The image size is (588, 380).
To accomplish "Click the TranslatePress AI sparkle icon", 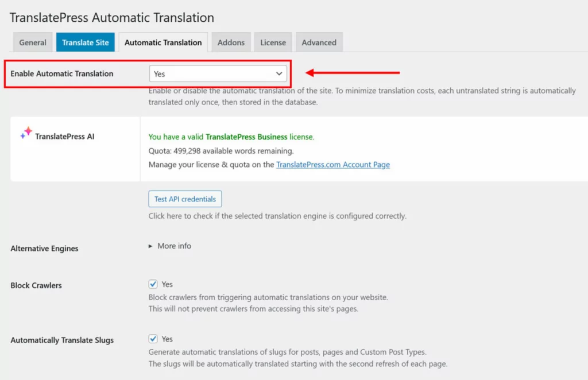I will (x=26, y=133).
